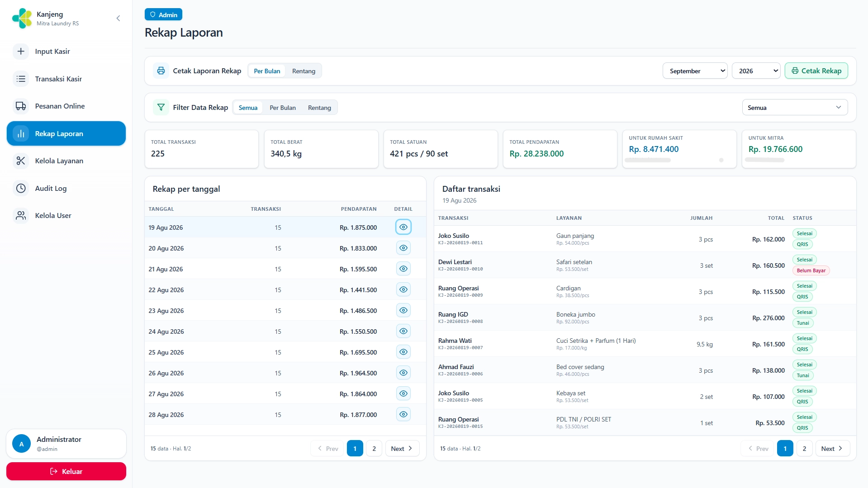Click the users icon for Kelola User
This screenshot has height=488, width=868.
[x=21, y=216]
